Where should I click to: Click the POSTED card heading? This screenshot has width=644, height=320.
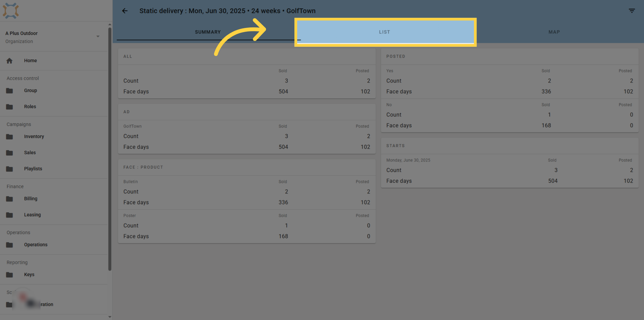[x=396, y=56]
